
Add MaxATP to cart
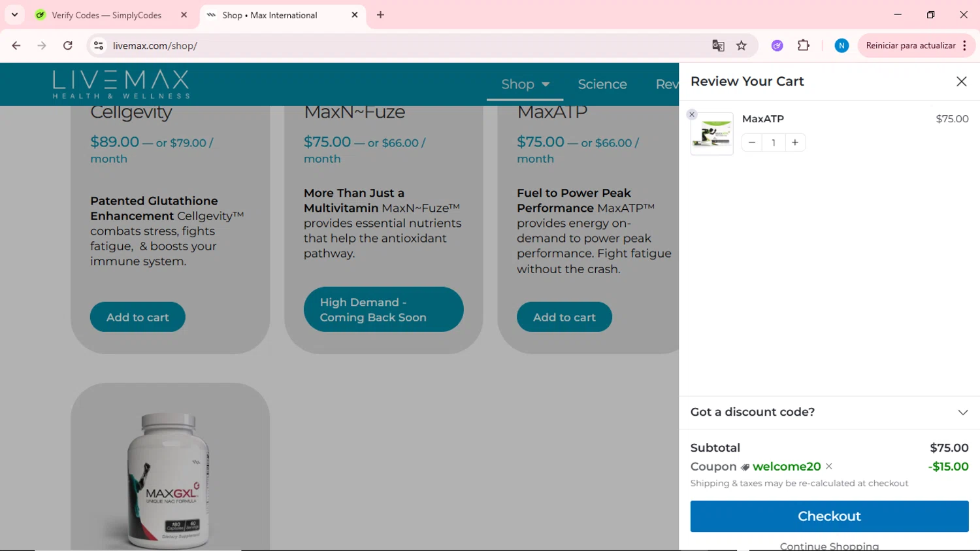564,317
